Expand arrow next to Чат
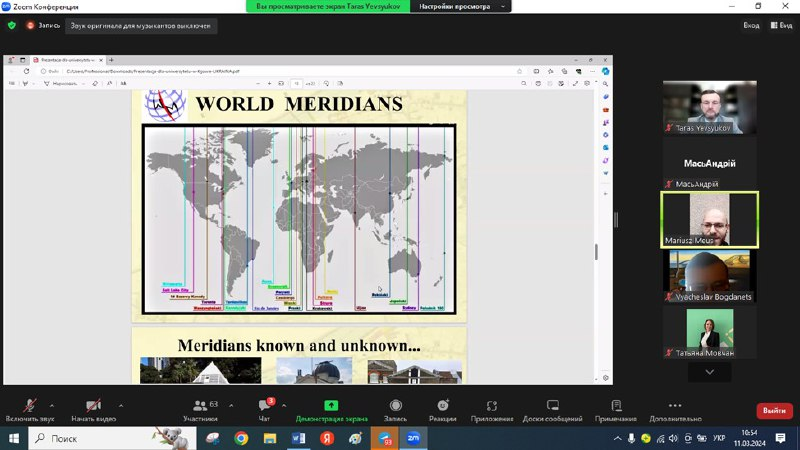Screen dimensions: 800x450 point(284,406)
